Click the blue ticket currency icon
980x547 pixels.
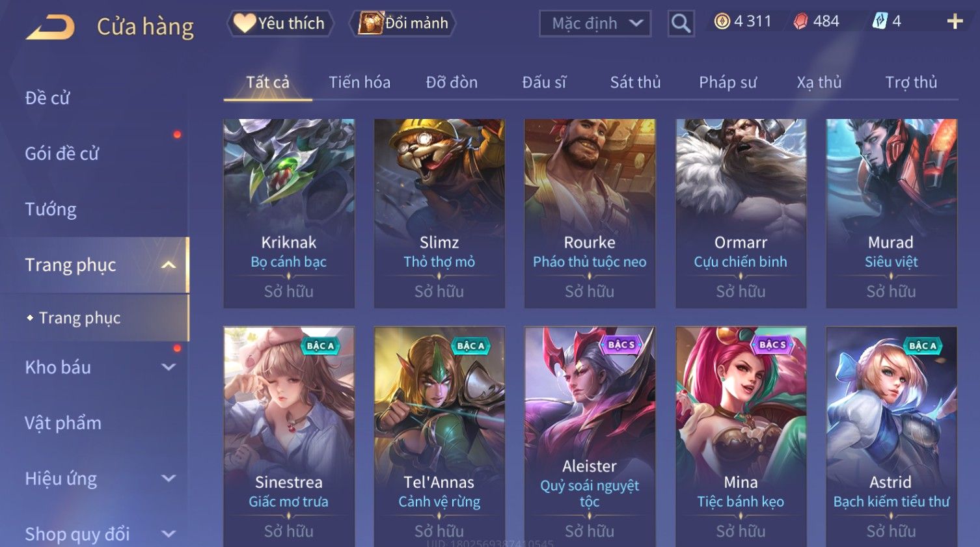880,21
